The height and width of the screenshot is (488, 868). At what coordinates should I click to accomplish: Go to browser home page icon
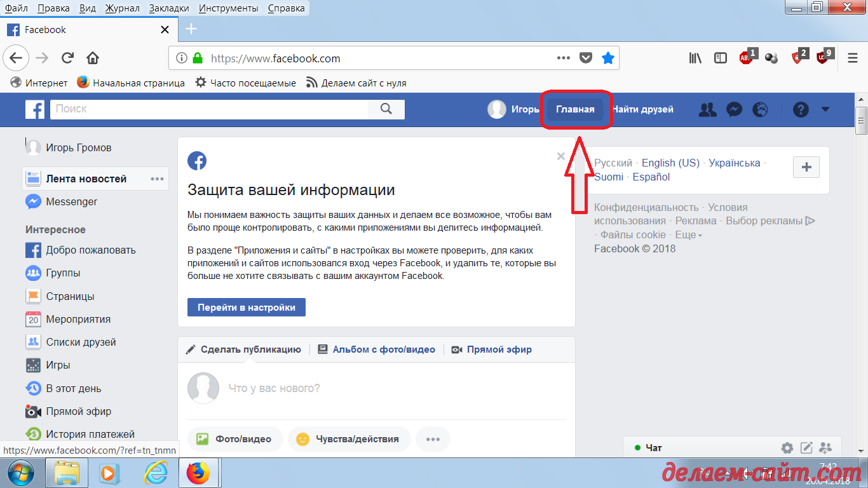tap(93, 58)
